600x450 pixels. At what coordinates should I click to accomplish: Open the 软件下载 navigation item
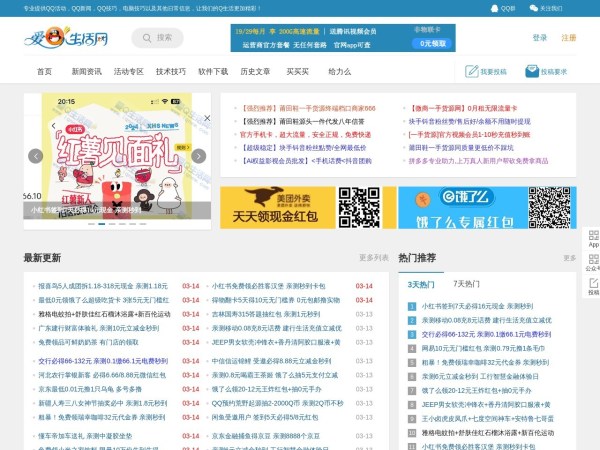[213, 72]
